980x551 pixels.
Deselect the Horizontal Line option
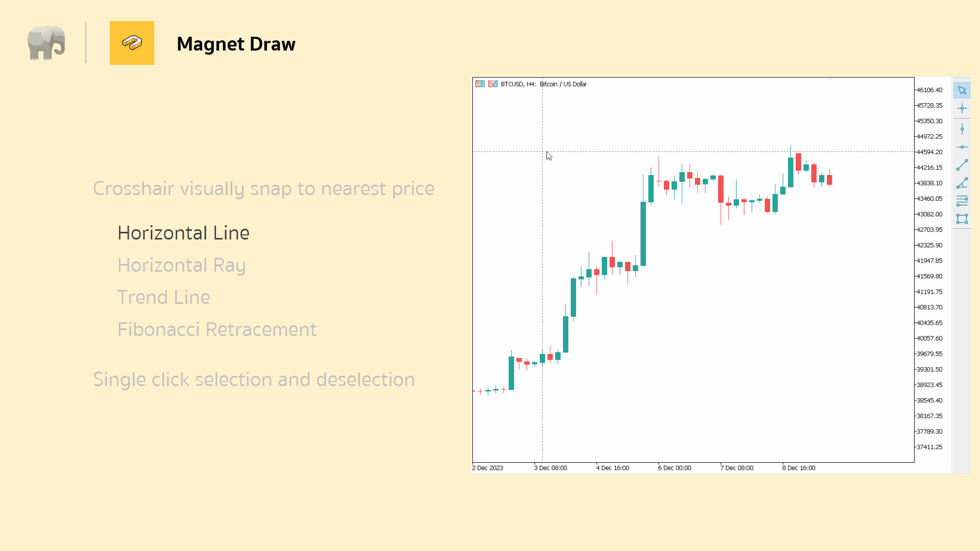[x=183, y=233]
